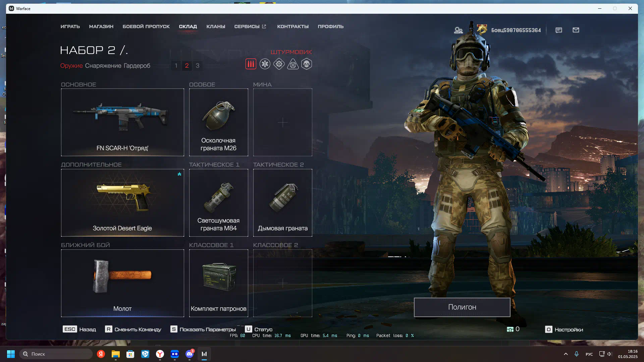This screenshot has width=644, height=362.
Task: Open the БОЕВОЙ ПРОПУСК menu
Action: [x=146, y=26]
